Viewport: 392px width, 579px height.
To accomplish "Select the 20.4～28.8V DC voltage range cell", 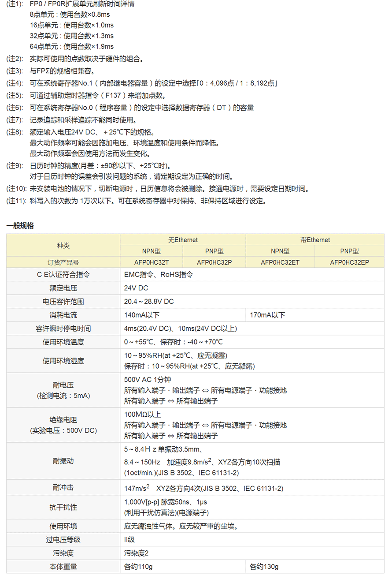I will pos(149,302).
